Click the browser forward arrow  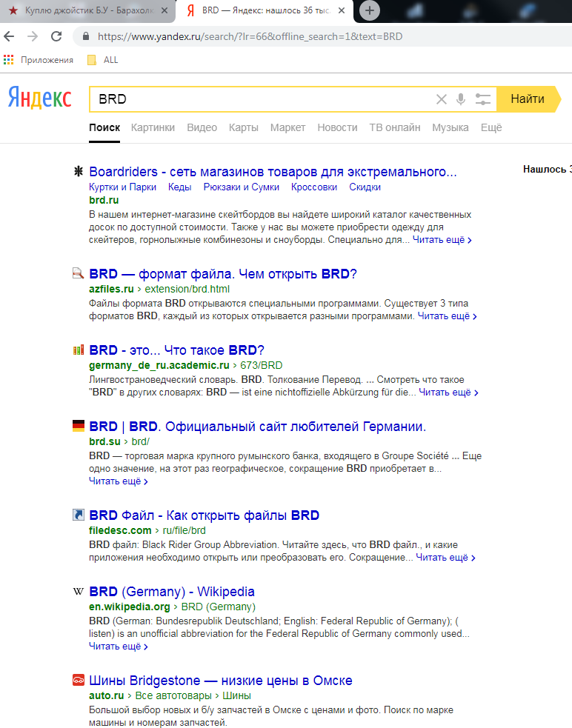click(33, 36)
